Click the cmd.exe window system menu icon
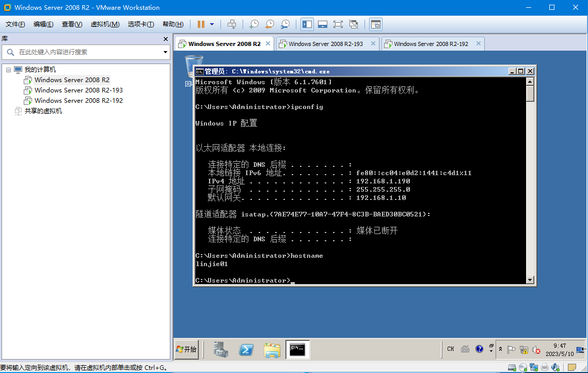588x373 pixels. click(199, 71)
